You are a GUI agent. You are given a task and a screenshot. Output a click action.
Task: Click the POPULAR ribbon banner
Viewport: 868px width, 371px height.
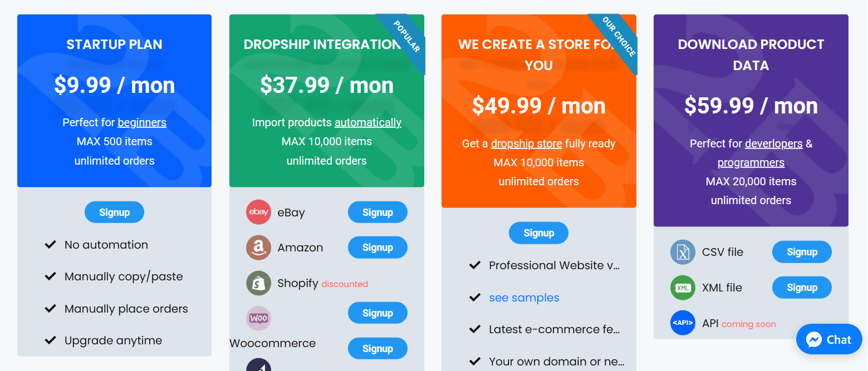pos(407,36)
